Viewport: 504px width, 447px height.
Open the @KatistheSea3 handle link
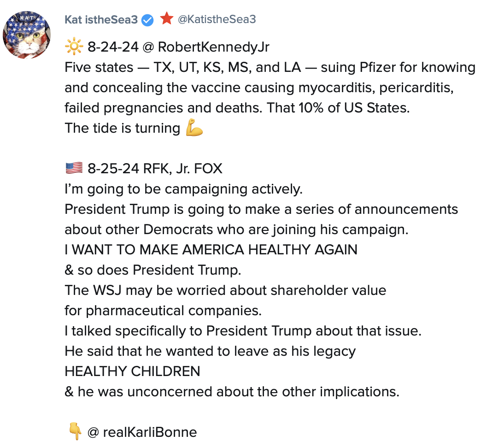[x=217, y=19]
